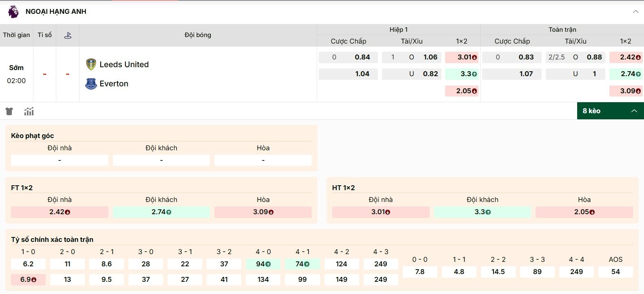Click the Leeds United crest icon
644x294 pixels.
(91, 64)
